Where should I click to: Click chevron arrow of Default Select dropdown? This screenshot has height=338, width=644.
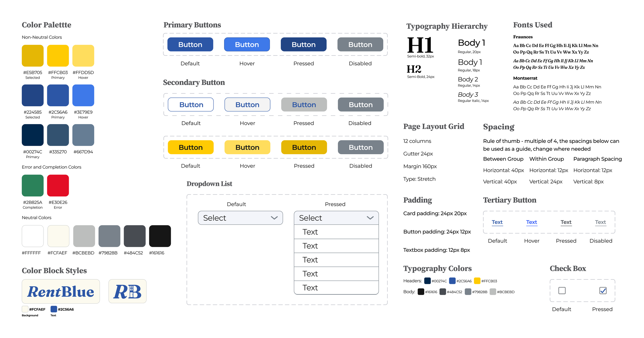[274, 218]
